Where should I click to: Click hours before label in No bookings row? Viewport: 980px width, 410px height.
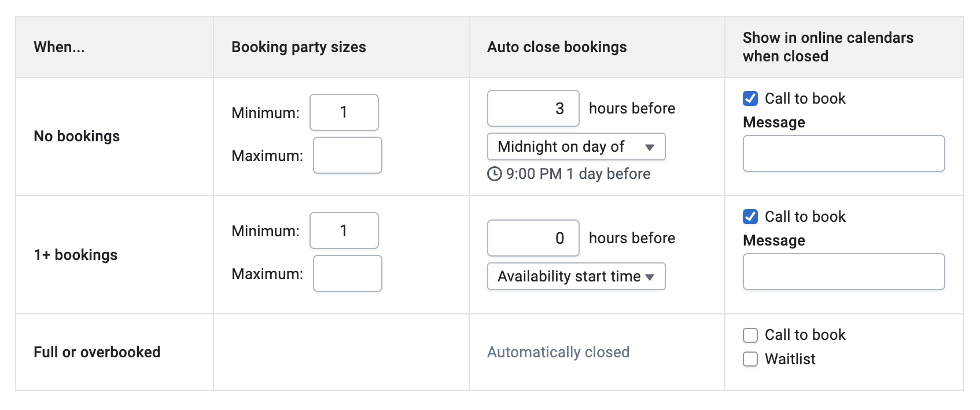coord(632,108)
